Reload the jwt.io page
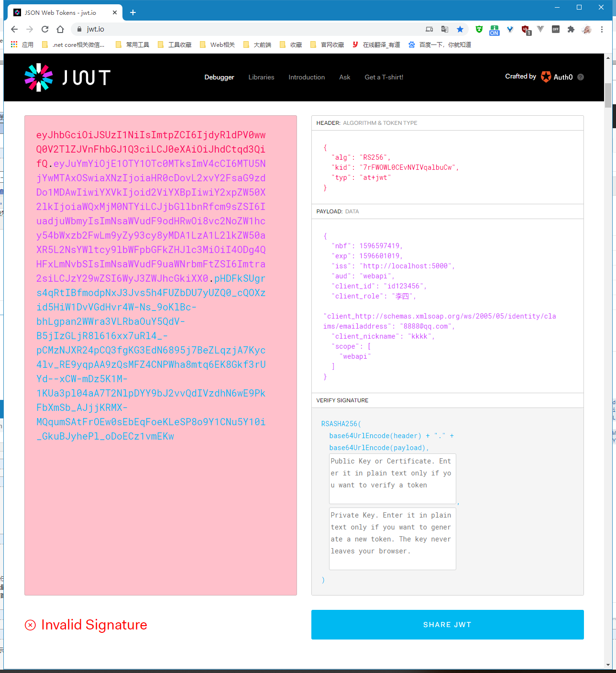Image resolution: width=616 pixels, height=673 pixels. tap(44, 29)
